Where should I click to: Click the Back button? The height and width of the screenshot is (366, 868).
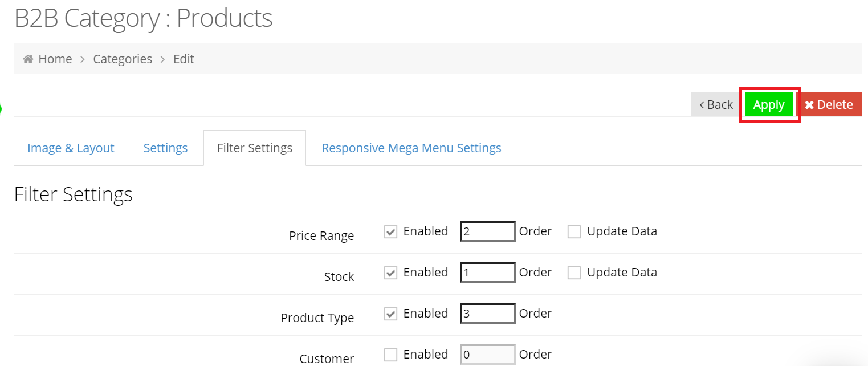[715, 104]
